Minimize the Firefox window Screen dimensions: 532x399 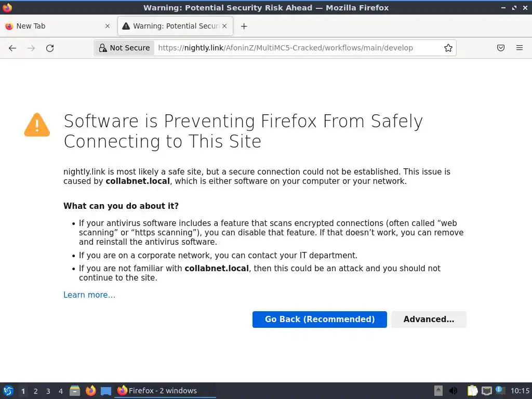503,7
